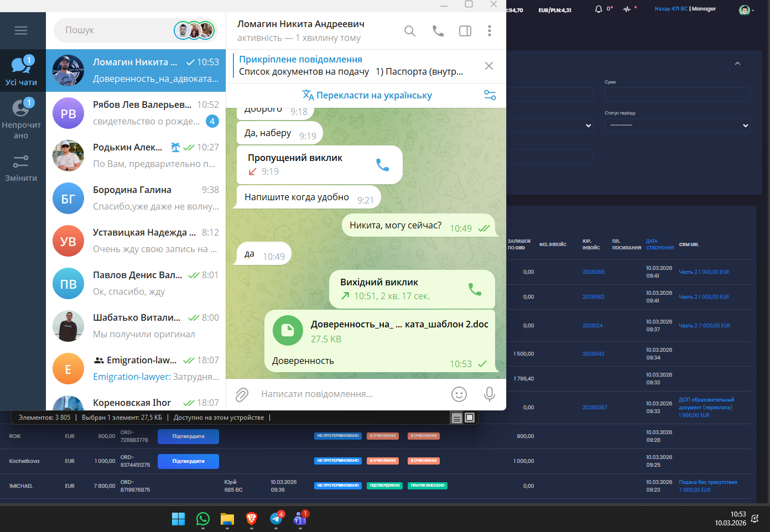Screen dimensions: 770x532
Task: Open the Emigration-lawyer group chat
Action: tap(136, 368)
